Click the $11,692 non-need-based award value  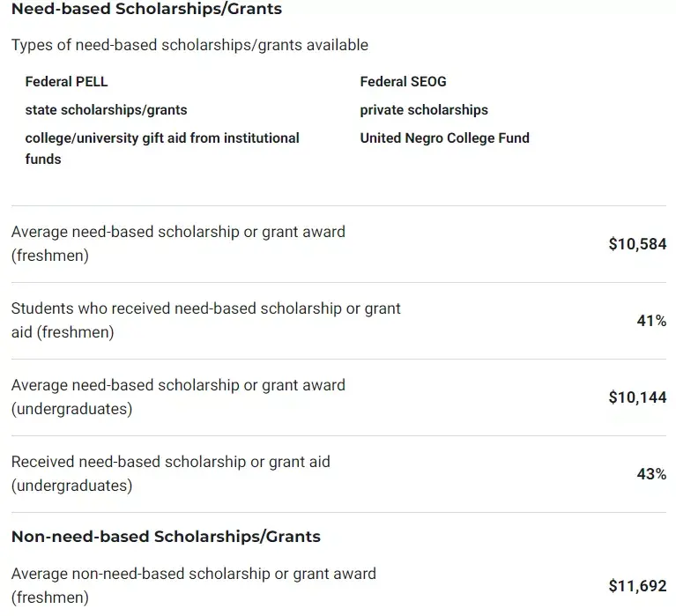tap(637, 585)
